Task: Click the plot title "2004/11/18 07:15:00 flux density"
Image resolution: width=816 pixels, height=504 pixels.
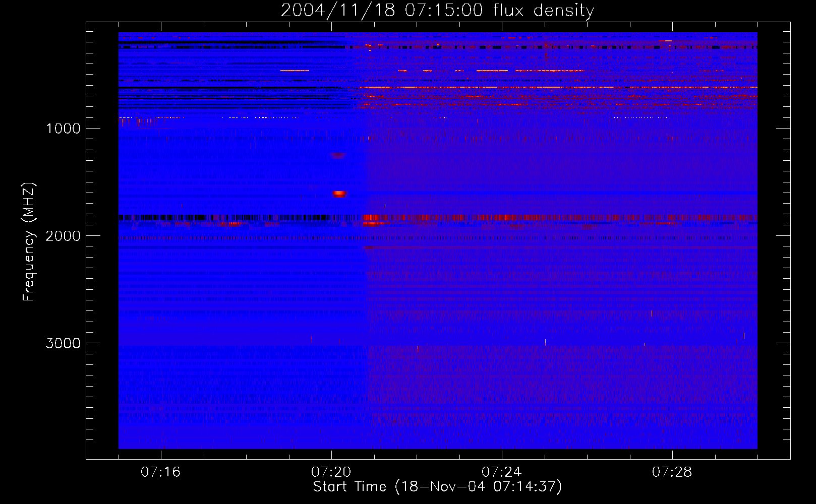Action: [437, 10]
